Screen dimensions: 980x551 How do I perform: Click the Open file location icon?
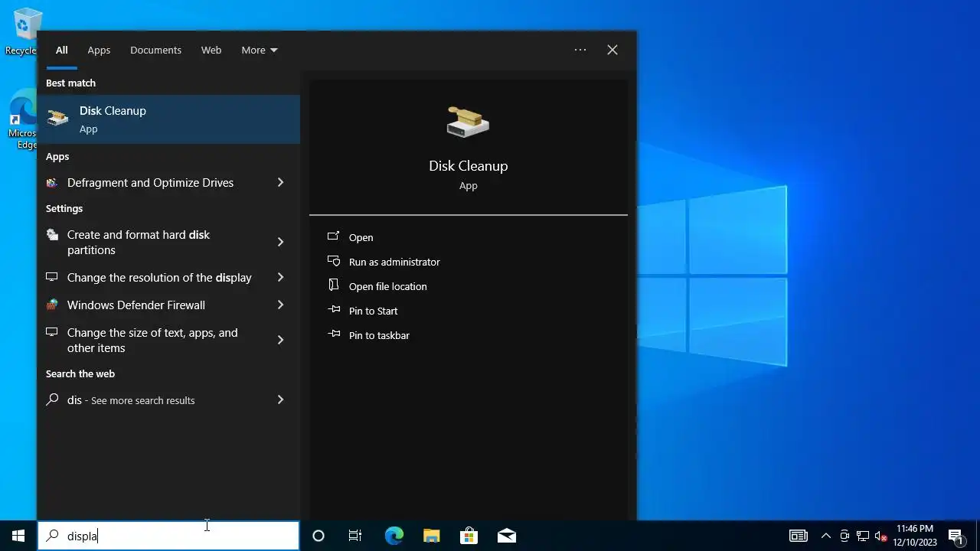coord(333,285)
